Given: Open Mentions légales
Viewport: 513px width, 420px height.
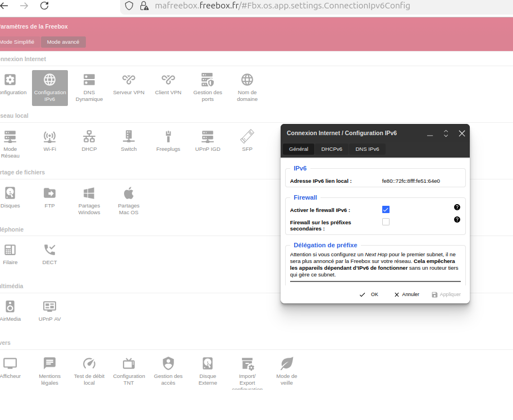Looking at the screenshot, I should pyautogui.click(x=50, y=371).
